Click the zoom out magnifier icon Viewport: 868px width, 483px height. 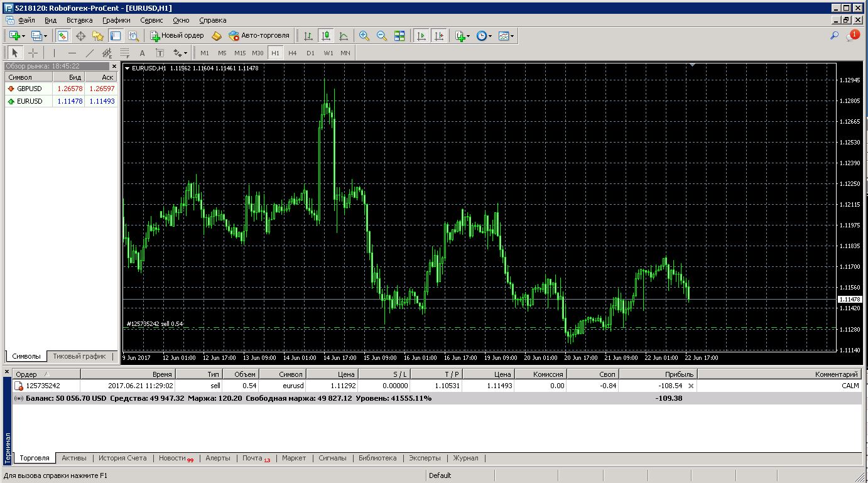[381, 36]
